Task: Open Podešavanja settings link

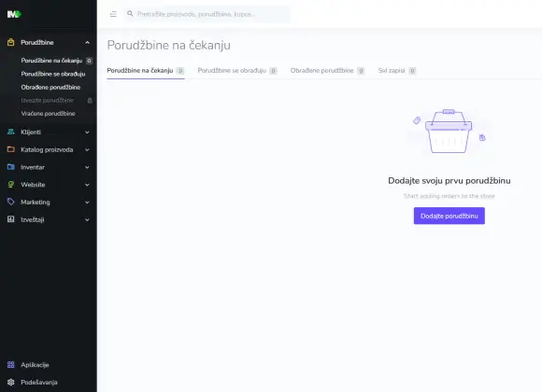Action: pyautogui.click(x=39, y=383)
